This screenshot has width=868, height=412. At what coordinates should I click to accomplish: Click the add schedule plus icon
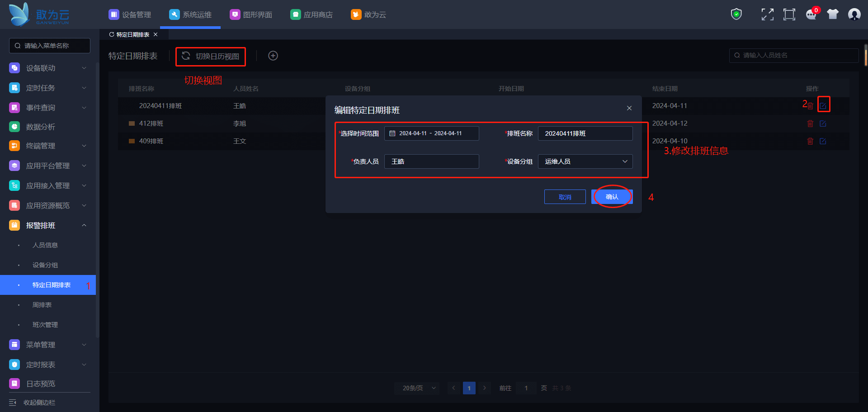coord(273,56)
